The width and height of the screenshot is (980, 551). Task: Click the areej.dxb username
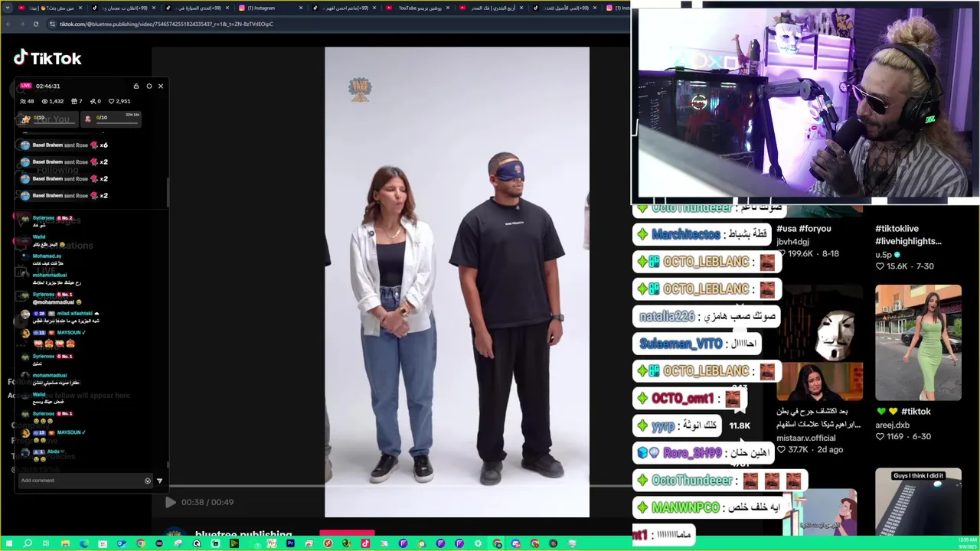tap(893, 425)
